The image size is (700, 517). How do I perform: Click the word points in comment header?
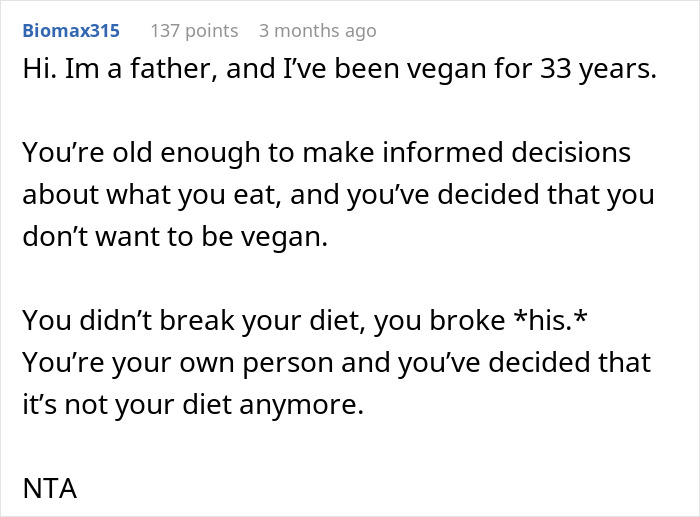211,31
